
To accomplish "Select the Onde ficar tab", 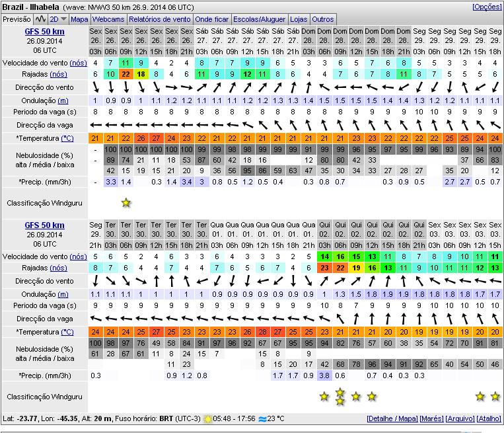I will 212,19.
